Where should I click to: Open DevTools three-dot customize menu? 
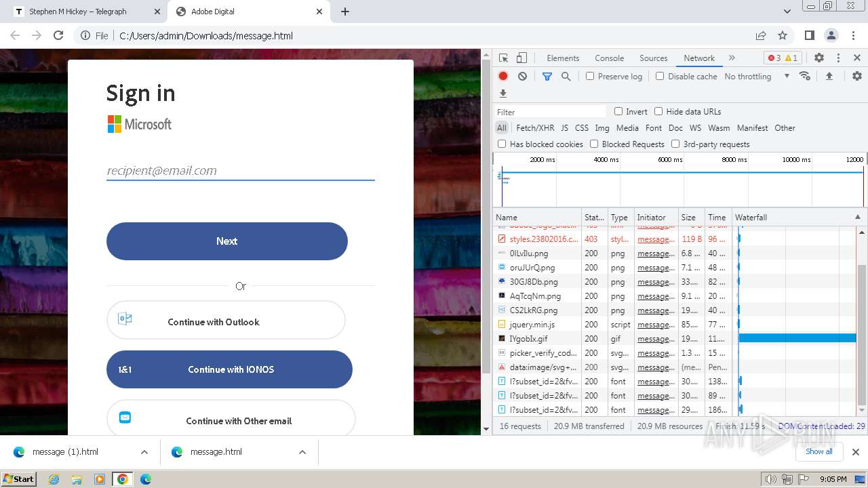click(x=838, y=58)
